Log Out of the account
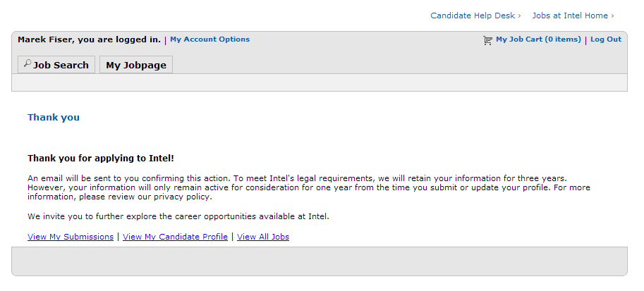644x291 pixels. click(606, 39)
